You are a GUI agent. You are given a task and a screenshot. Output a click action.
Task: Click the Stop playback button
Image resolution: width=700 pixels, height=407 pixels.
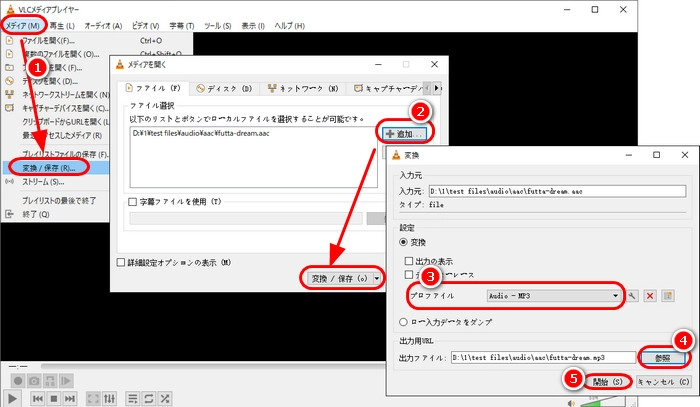pos(54,398)
